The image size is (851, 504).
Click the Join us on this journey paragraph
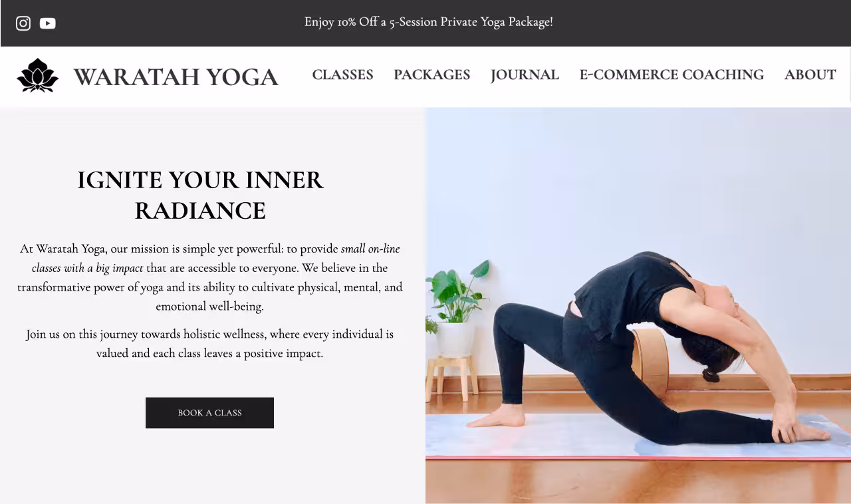tap(209, 343)
